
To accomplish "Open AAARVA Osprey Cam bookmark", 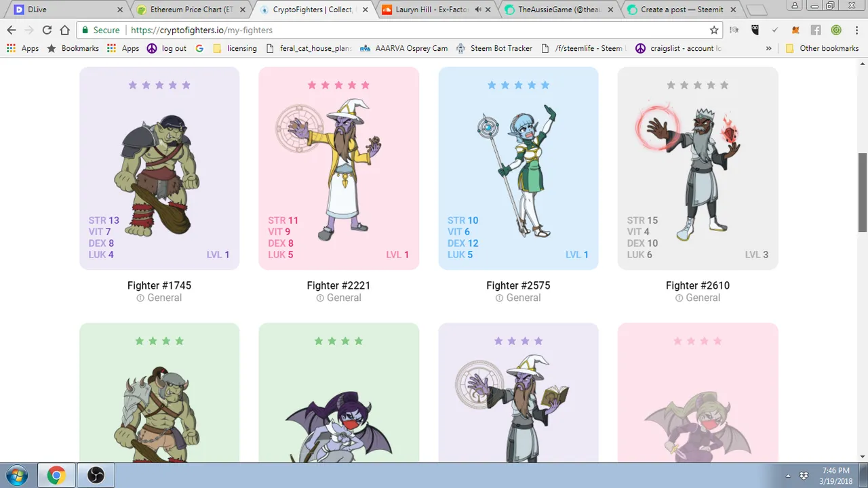I will point(403,48).
